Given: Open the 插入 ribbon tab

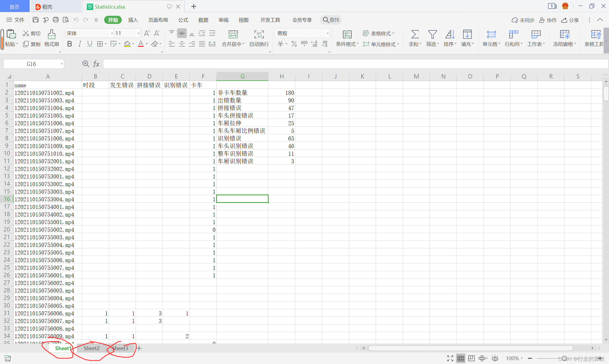Looking at the screenshot, I should pos(133,20).
